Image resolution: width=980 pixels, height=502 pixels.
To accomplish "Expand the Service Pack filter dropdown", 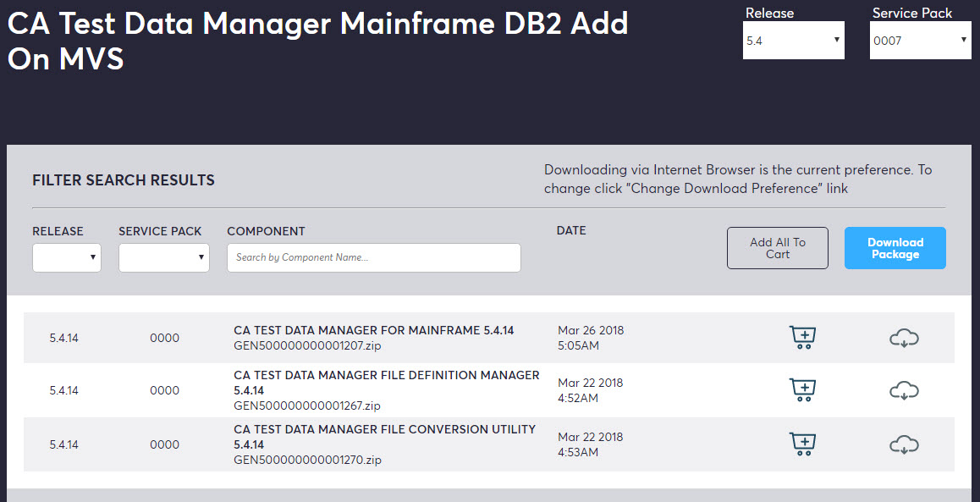I will point(163,257).
